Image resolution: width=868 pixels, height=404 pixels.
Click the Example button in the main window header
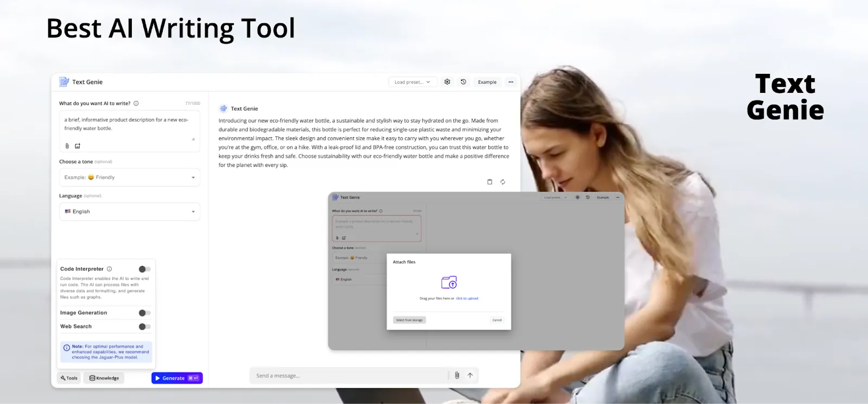pos(487,82)
